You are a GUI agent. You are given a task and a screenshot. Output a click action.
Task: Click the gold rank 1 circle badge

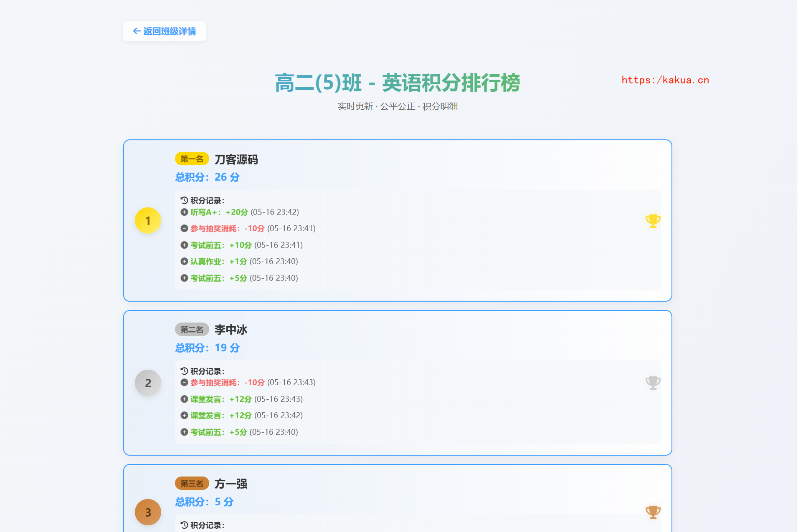pos(148,220)
